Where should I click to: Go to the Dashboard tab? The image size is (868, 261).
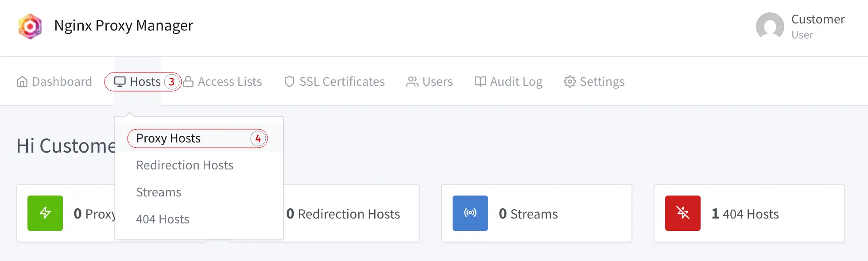(x=54, y=81)
